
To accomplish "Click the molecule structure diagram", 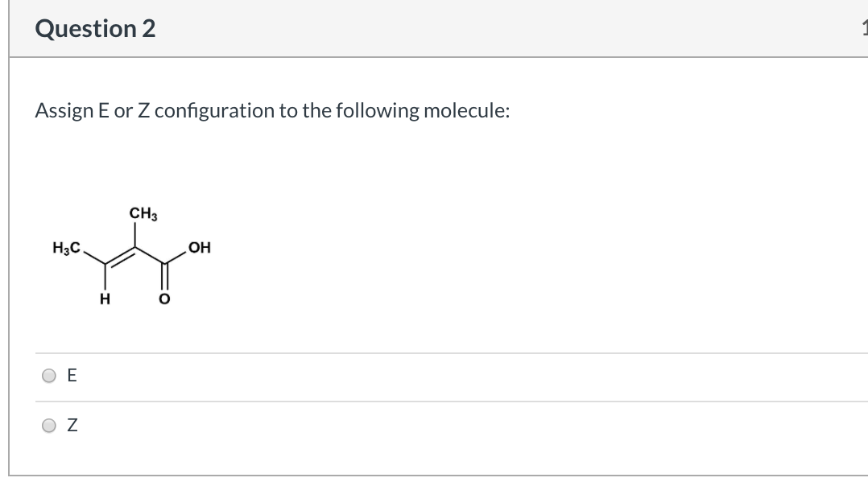I will [133, 257].
